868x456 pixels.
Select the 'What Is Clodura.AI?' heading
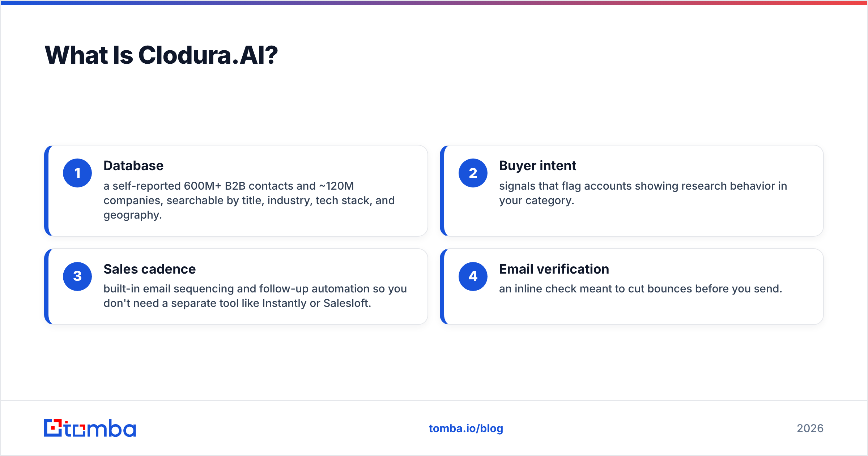coord(161,55)
